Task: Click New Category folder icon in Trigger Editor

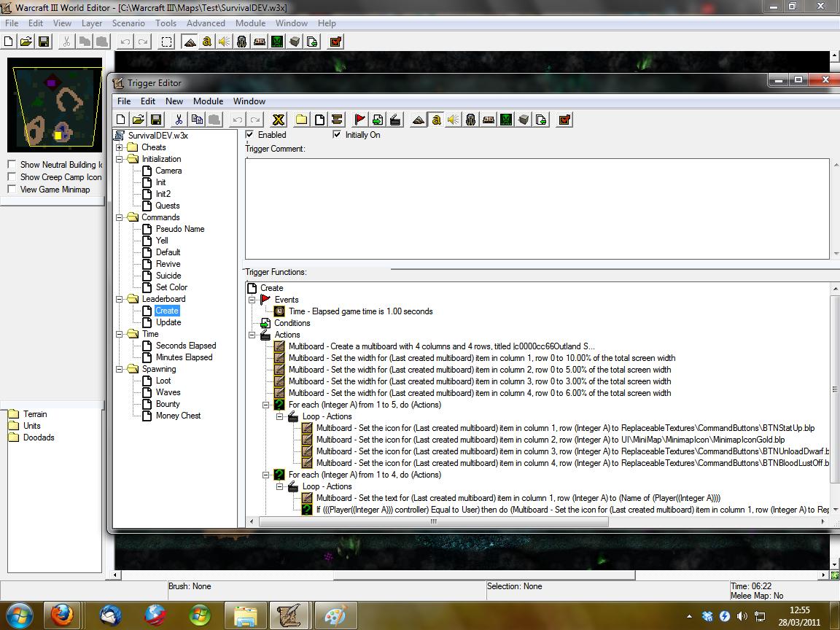Action: [x=302, y=120]
